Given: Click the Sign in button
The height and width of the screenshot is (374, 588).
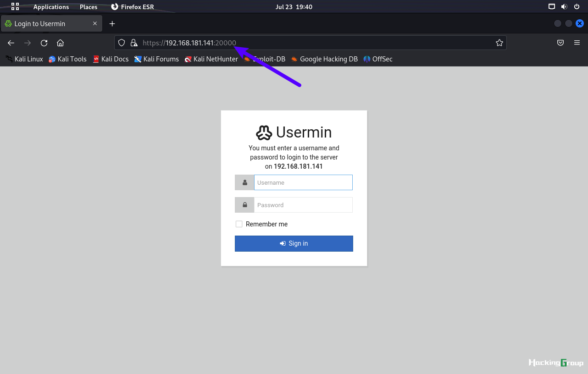Looking at the screenshot, I should tap(294, 243).
